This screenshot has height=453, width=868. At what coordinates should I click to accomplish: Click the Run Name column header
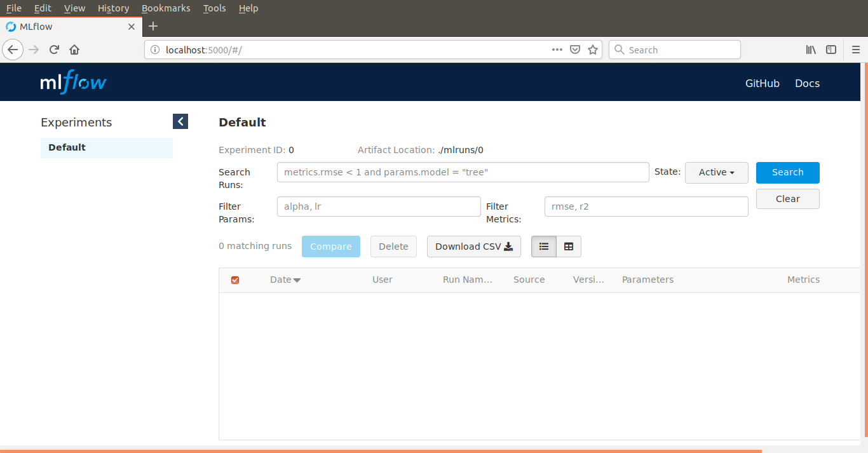(468, 280)
